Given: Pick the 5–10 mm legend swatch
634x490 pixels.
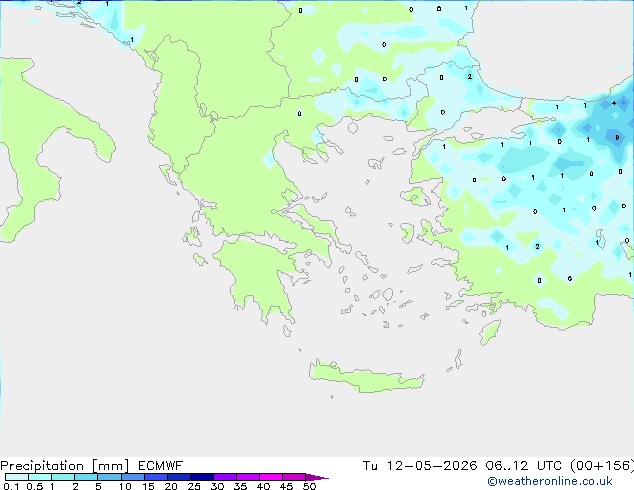Looking at the screenshot, I should (109, 477).
